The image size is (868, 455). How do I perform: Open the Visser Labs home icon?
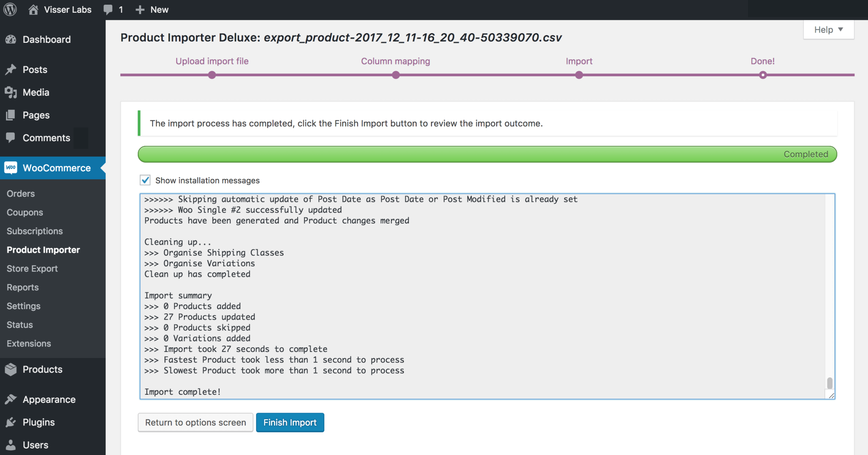(x=33, y=9)
